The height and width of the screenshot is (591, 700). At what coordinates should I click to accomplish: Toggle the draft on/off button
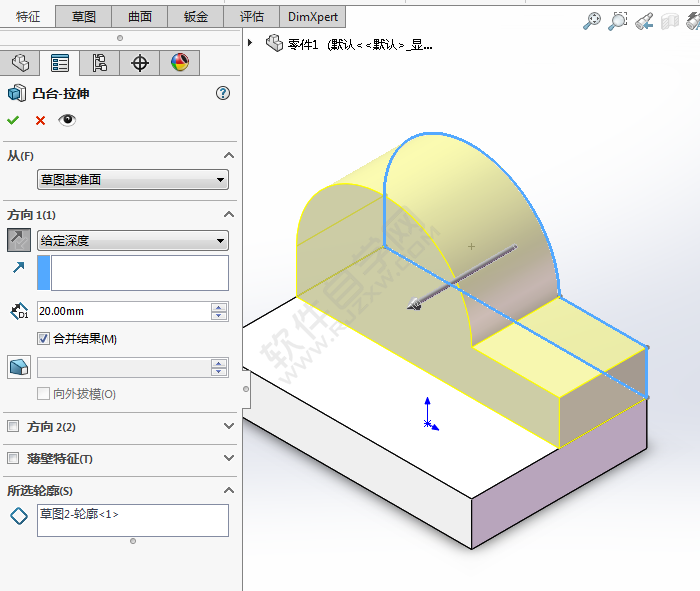point(19,367)
